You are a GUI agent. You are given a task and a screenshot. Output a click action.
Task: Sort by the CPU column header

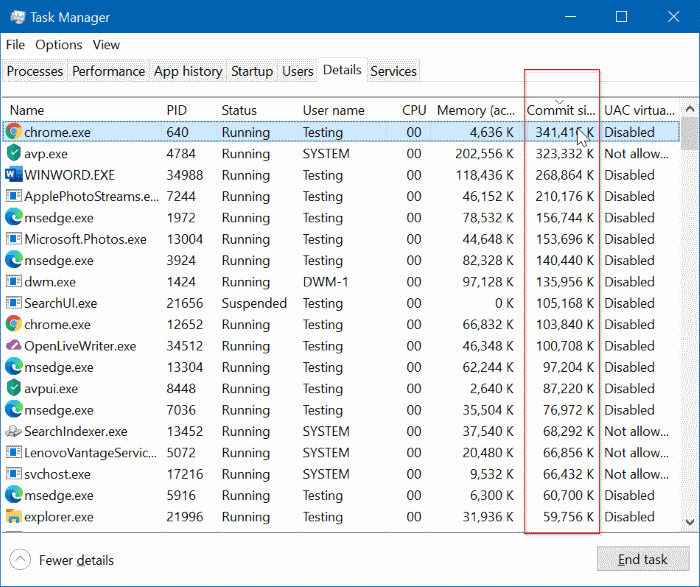408,110
